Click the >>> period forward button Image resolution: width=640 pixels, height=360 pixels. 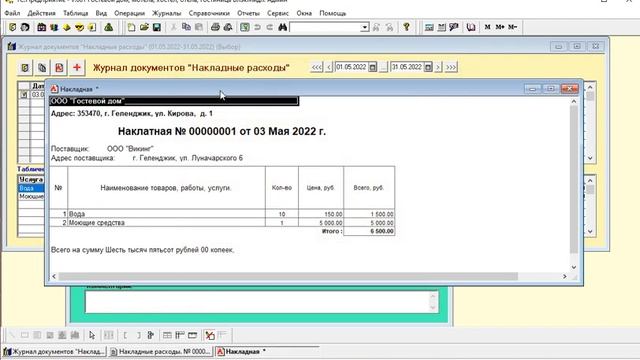(x=451, y=67)
